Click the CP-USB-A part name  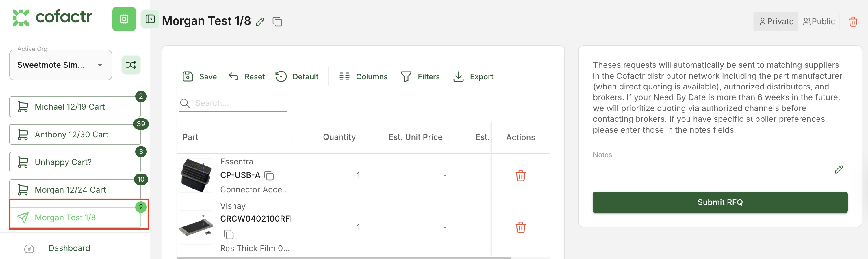240,175
